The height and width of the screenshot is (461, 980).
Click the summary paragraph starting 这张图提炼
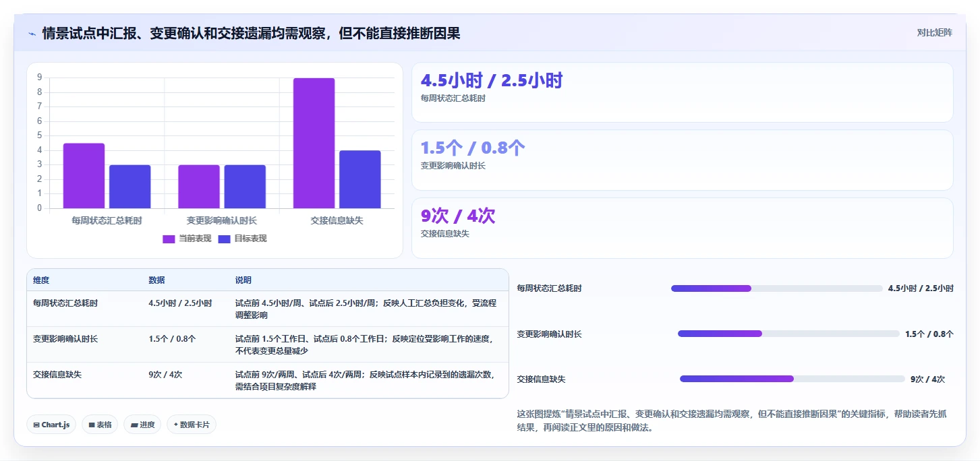pyautogui.click(x=732, y=421)
